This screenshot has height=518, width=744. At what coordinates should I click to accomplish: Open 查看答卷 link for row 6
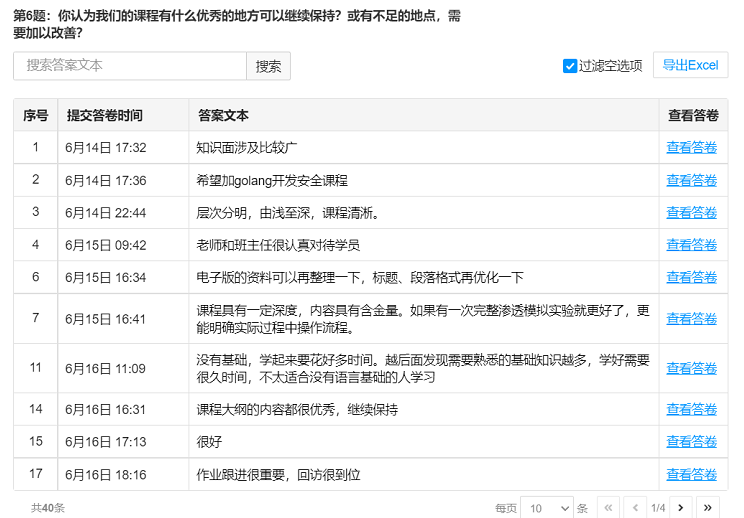click(691, 277)
